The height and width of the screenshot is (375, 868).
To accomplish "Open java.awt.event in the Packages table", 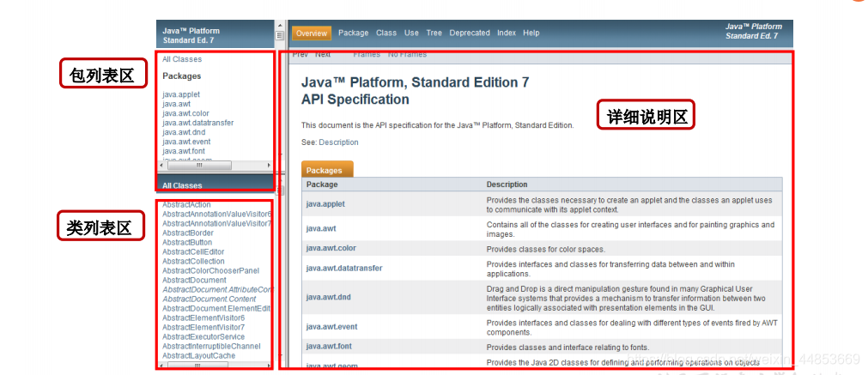I will coord(331,326).
